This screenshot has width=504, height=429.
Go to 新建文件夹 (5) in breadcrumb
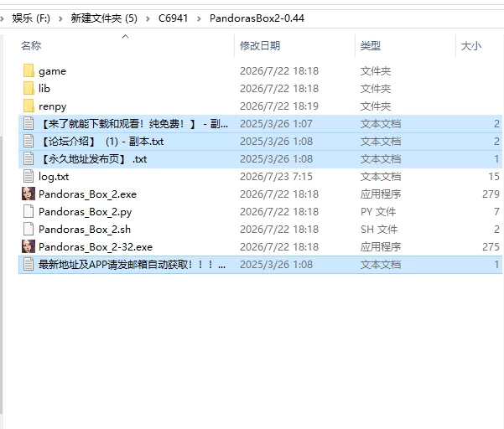point(104,18)
